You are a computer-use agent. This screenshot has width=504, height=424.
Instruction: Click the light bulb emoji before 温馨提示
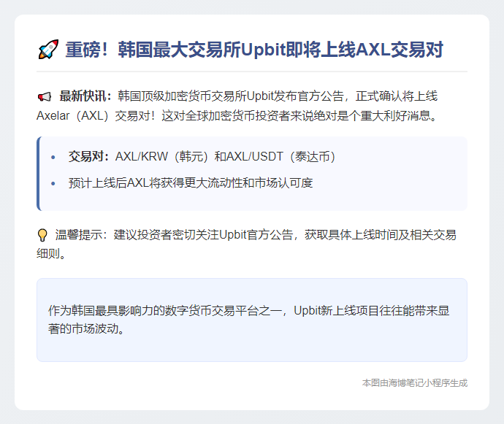(42, 235)
